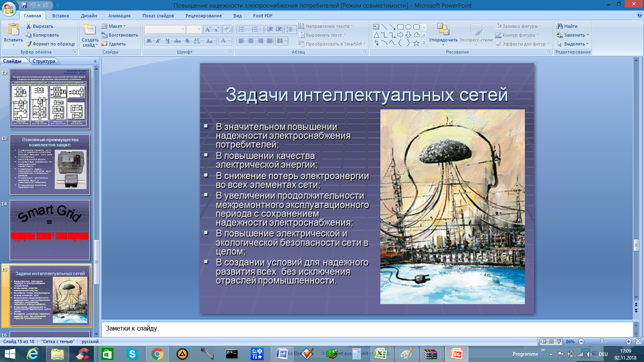Toggle align text right

click(x=260, y=41)
